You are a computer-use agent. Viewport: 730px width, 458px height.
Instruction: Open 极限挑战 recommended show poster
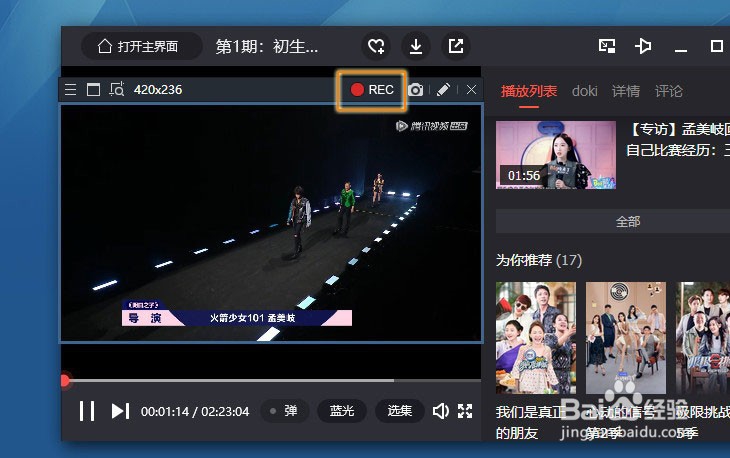coord(703,338)
